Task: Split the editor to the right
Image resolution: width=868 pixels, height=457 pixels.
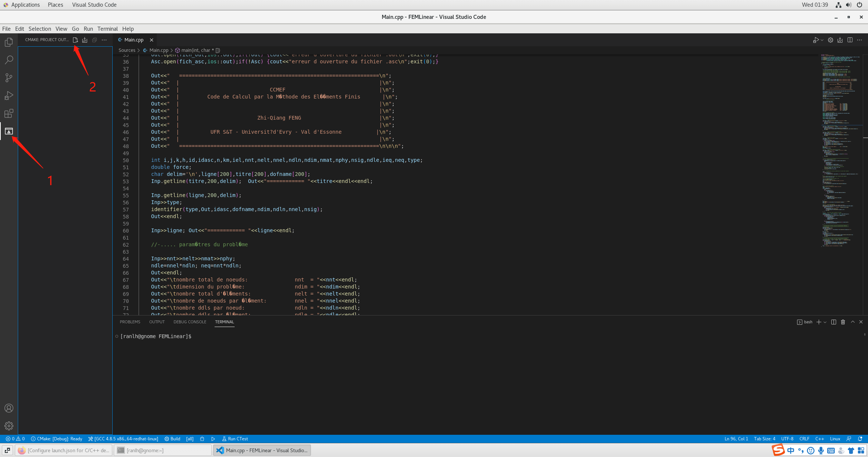Action: coord(850,40)
